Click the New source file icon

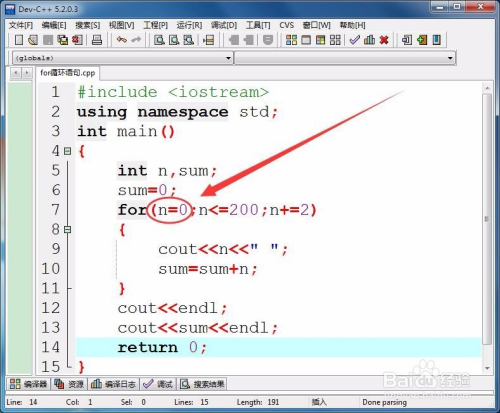[x=19, y=40]
